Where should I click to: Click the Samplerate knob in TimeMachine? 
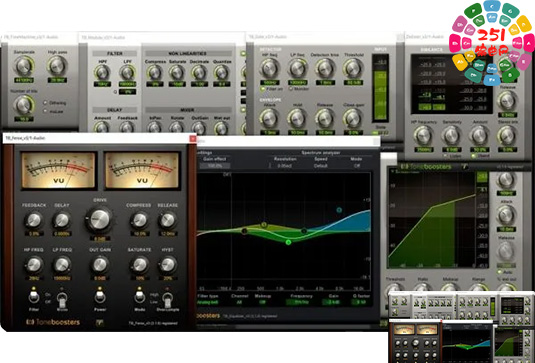24,66
